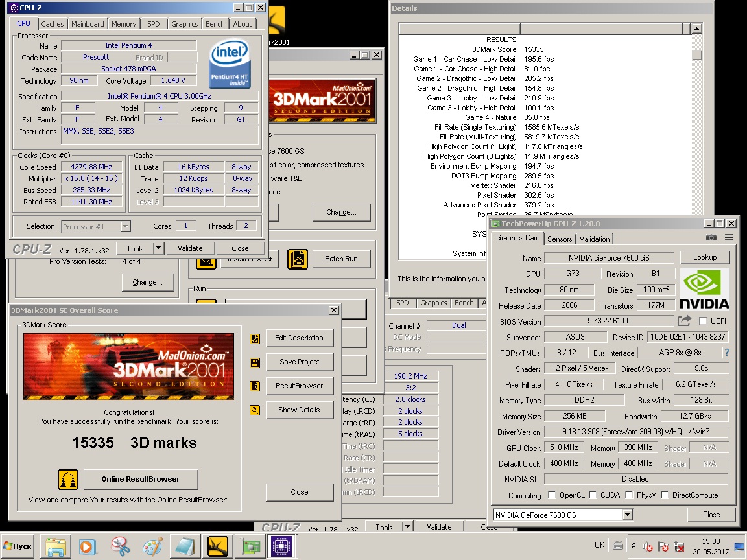
Task: Click Edit Description icon in score dialog
Action: point(255,338)
